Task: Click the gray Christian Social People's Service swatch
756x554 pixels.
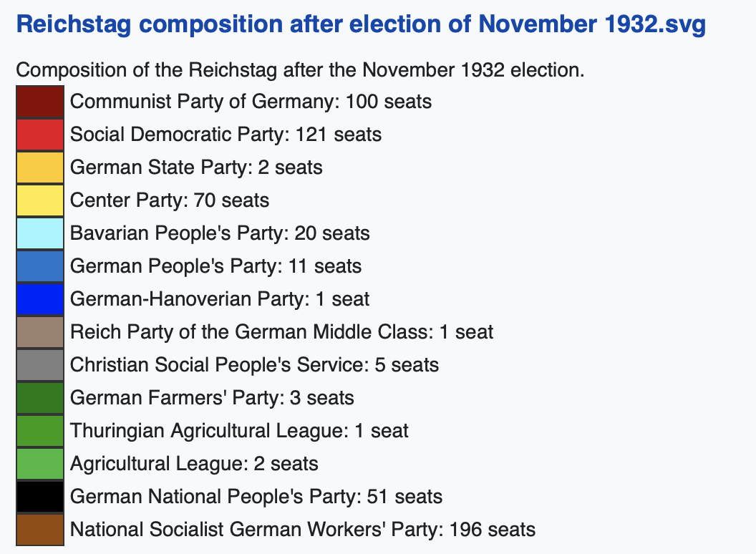Action: click(x=40, y=365)
